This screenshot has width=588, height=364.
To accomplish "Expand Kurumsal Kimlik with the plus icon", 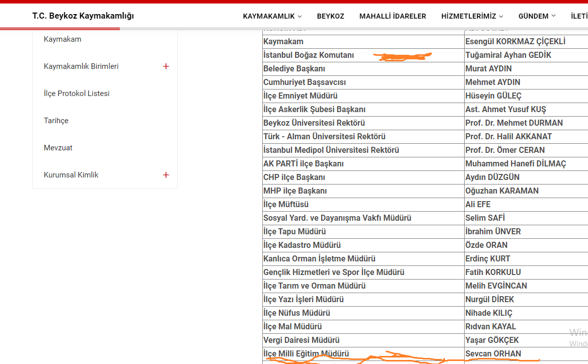I will pos(166,175).
